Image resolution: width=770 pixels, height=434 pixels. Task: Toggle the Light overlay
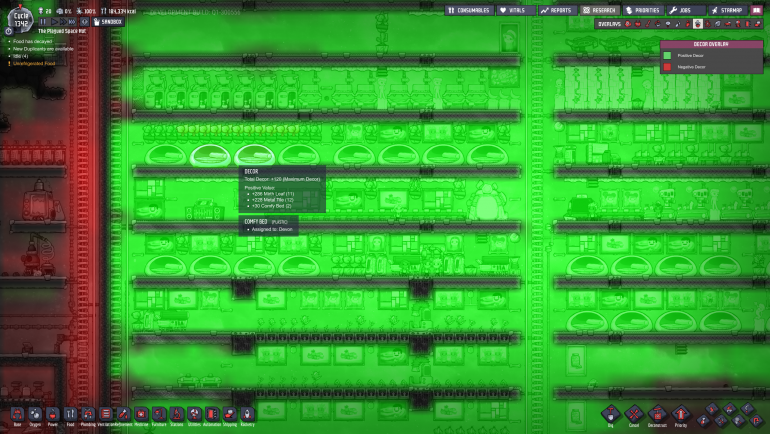point(668,24)
